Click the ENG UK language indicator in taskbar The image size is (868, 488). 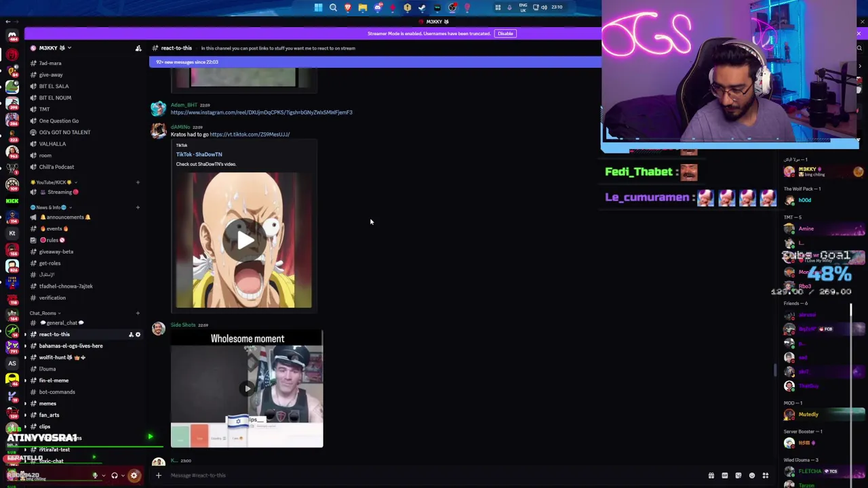[522, 7]
